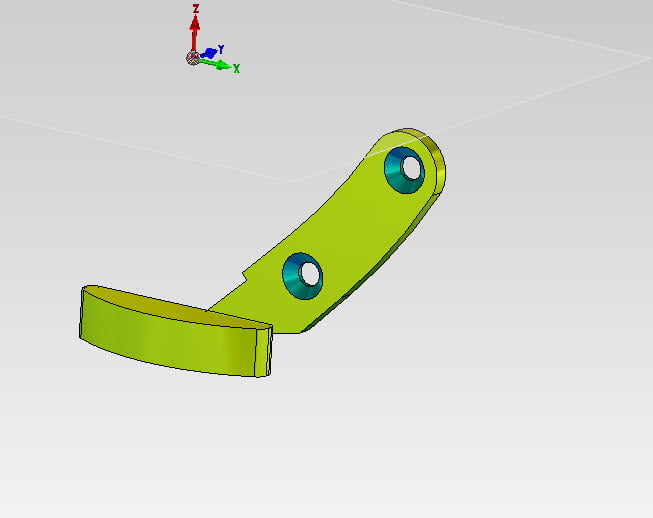
Task: Click the reference plane corner outline
Action: [x=295, y=181]
